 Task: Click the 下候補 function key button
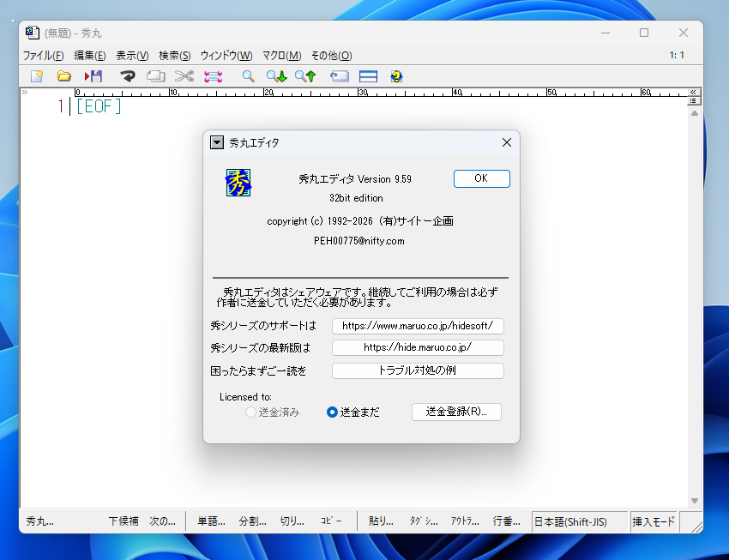click(124, 521)
